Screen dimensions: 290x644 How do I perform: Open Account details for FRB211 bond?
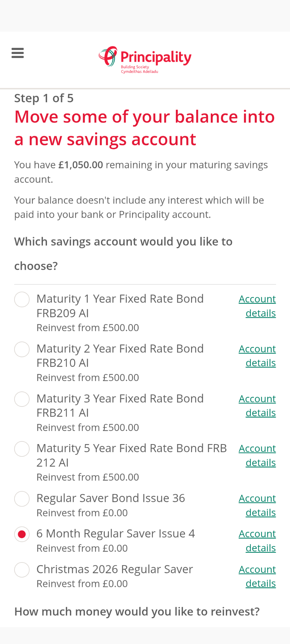click(x=257, y=406)
